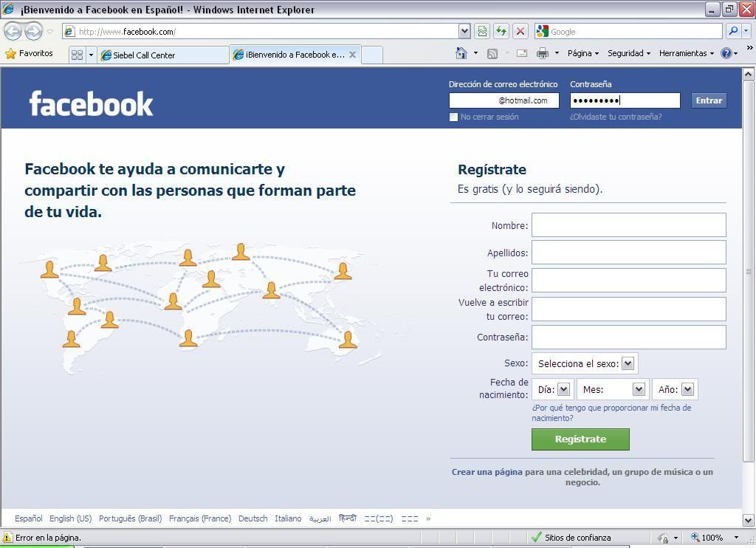Enable the No cerrar sesión checkbox
The width and height of the screenshot is (756, 548).
point(453,117)
